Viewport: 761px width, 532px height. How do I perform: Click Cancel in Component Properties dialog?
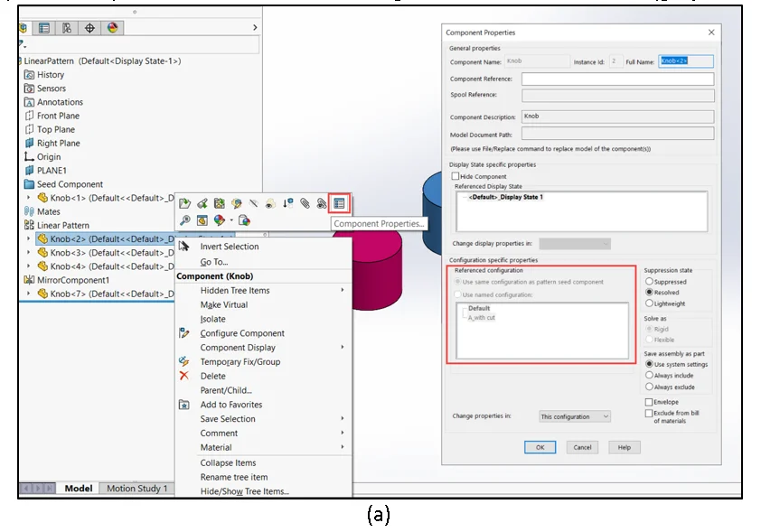pos(582,447)
